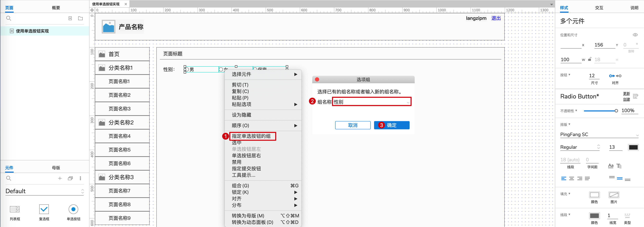
Task: Open the line color swatch
Action: [x=594, y=216]
